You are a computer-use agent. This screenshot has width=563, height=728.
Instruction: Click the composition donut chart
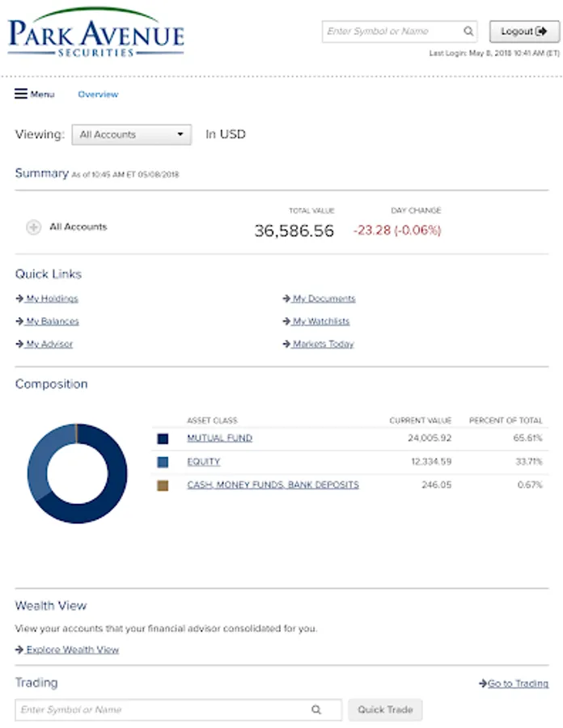click(77, 473)
